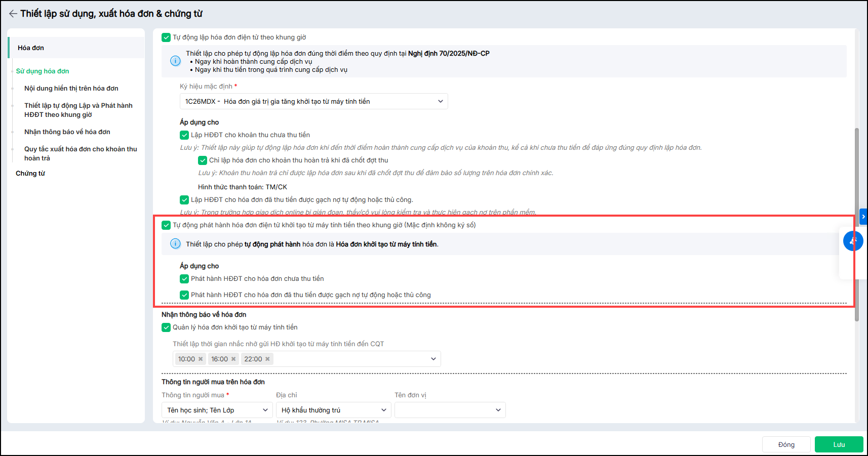Click the back arrow icon in header

point(13,14)
